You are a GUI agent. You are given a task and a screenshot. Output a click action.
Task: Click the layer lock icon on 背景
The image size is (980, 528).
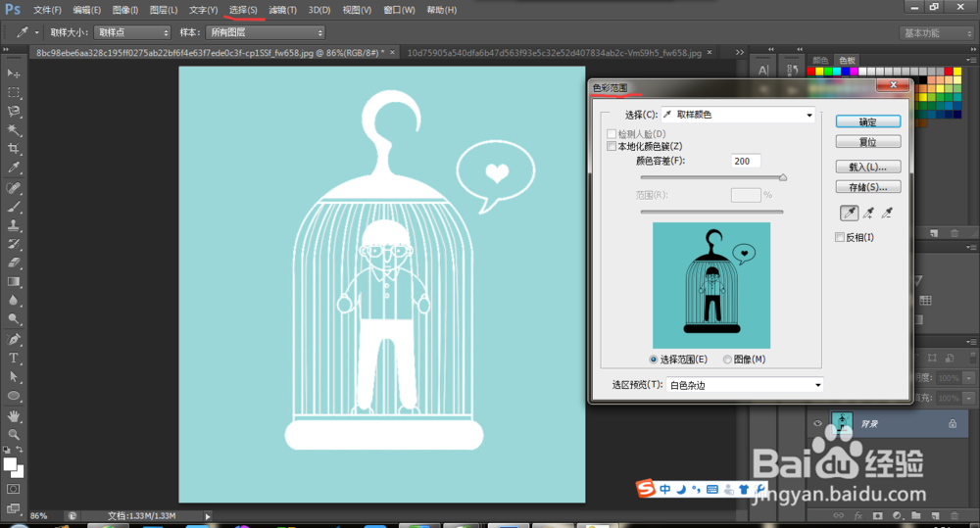(953, 423)
